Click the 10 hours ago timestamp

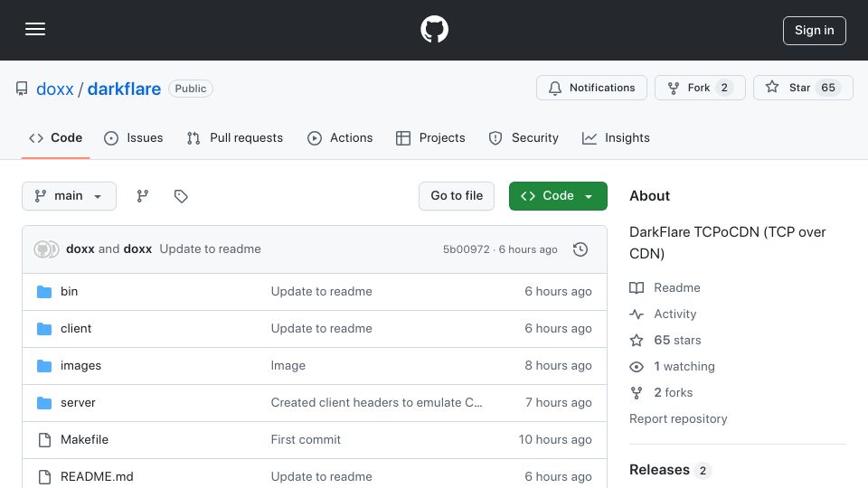pos(555,440)
